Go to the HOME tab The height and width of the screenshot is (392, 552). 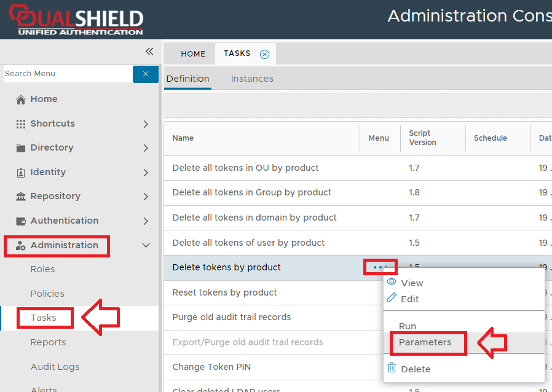pos(193,54)
